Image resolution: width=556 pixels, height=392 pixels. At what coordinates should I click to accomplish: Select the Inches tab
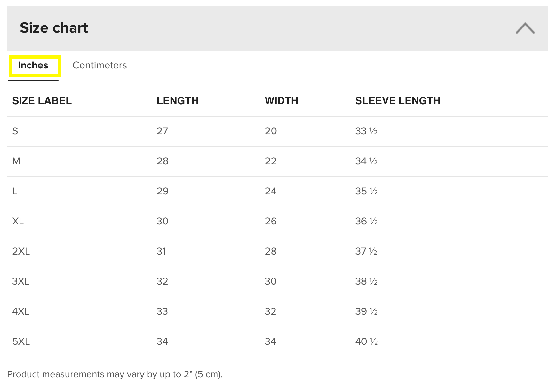click(x=33, y=65)
